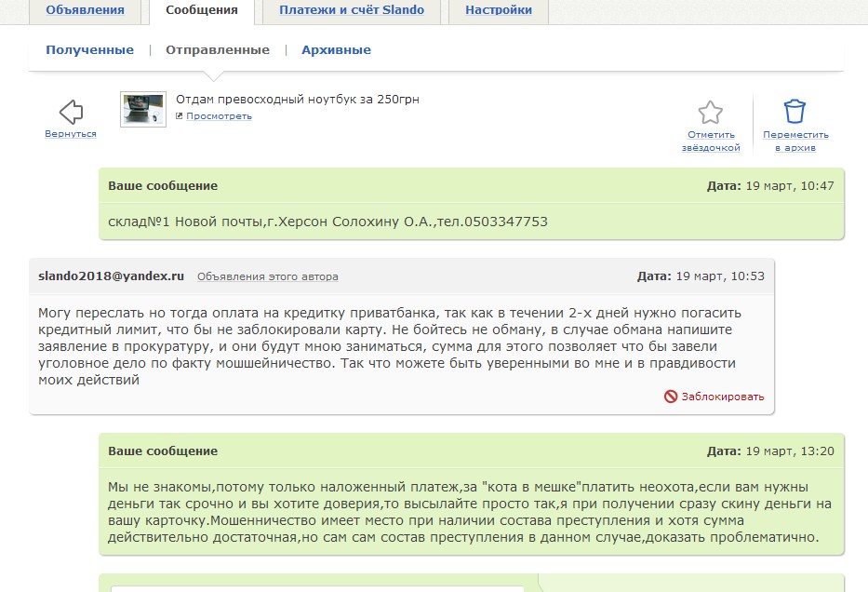Click the trash bin archive icon
Viewport: 868px width, 592px height.
pos(795,112)
